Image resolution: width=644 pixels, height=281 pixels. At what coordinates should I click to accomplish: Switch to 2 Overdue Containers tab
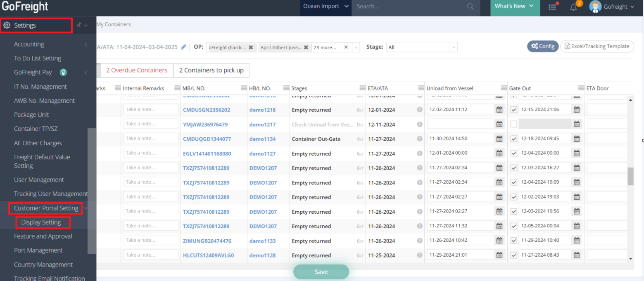(x=136, y=70)
